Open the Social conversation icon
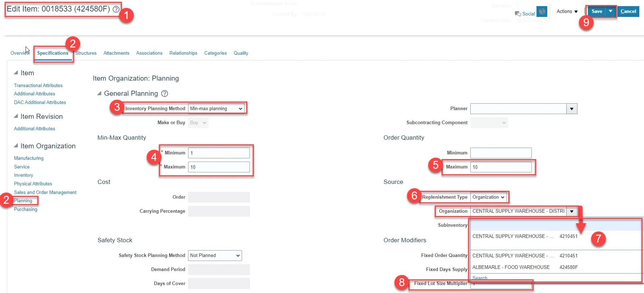 [x=518, y=14]
